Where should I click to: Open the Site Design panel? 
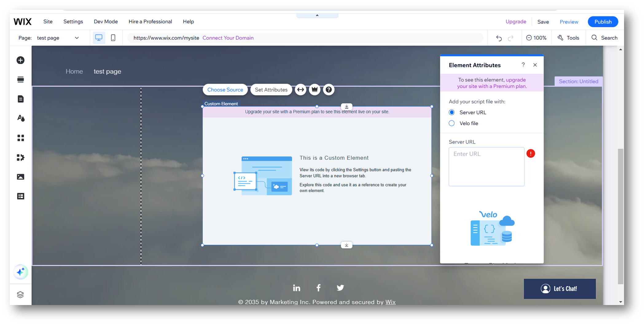tap(20, 118)
